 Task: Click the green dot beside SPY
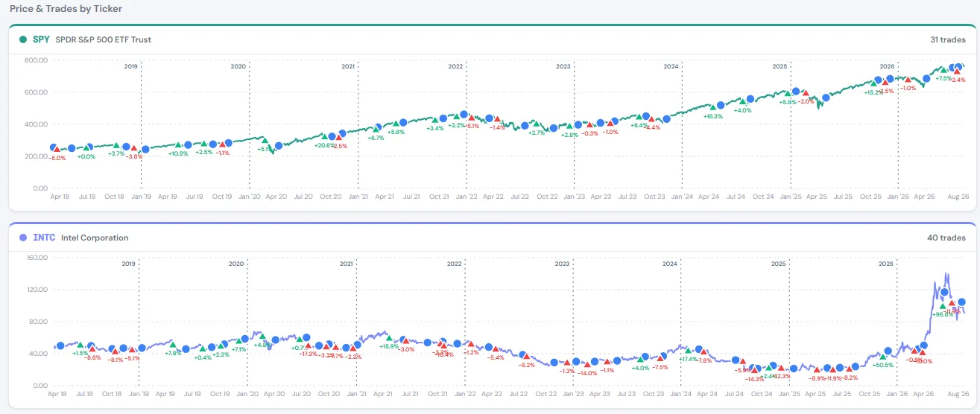pyautogui.click(x=23, y=39)
